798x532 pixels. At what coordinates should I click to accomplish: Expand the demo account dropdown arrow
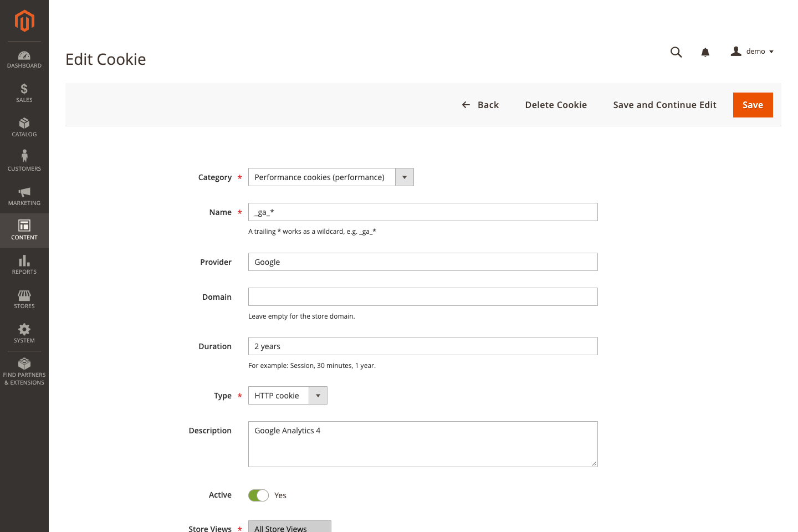[771, 52]
